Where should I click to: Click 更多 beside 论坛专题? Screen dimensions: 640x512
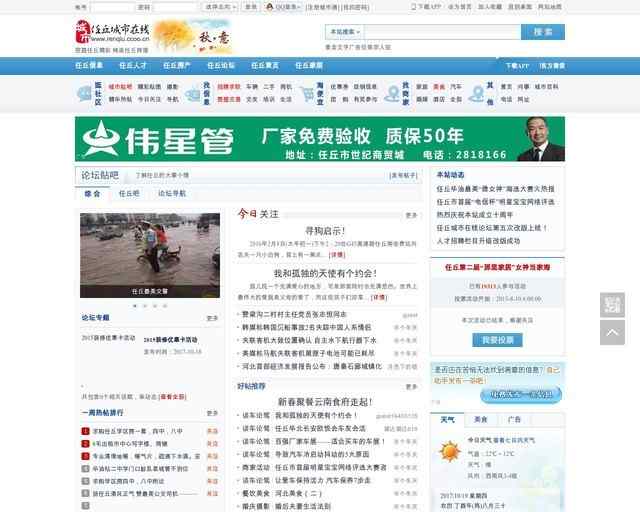(x=212, y=318)
